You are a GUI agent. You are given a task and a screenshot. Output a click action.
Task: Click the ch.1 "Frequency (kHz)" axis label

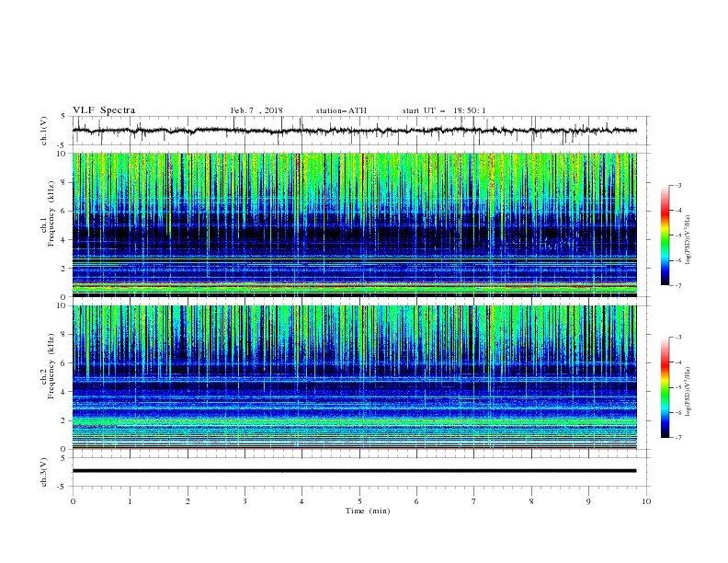pos(51,213)
